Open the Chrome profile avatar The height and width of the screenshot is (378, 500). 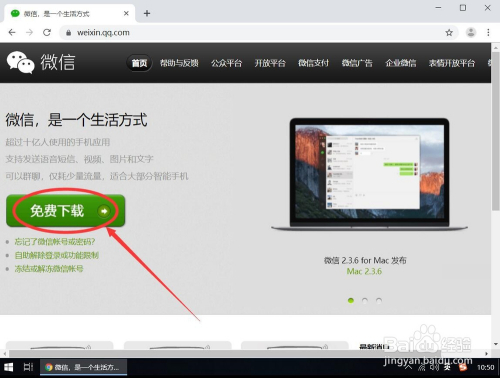click(471, 32)
